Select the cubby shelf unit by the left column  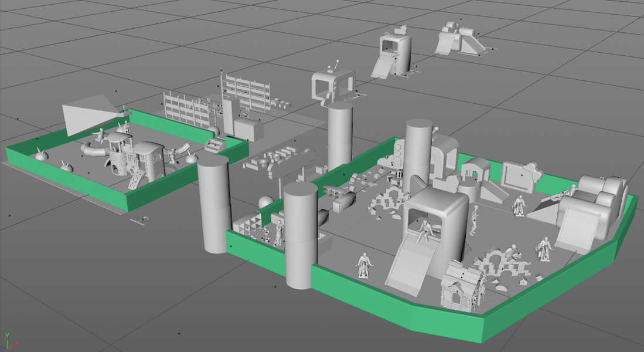click(x=247, y=225)
